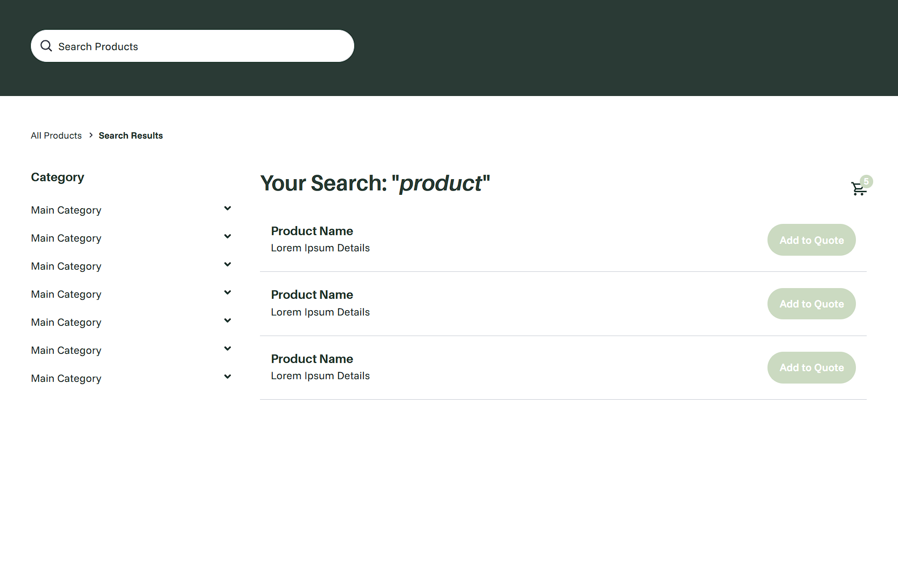Expand the first Main Category filter
The width and height of the screenshot is (898, 588).
[x=228, y=208]
